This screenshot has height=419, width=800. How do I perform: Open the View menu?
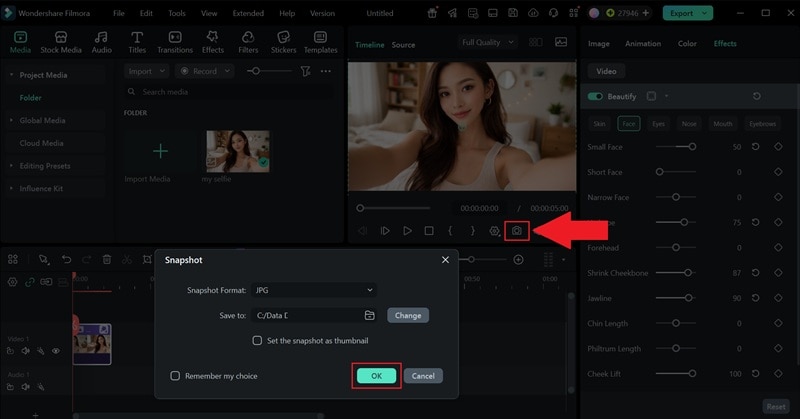click(209, 13)
